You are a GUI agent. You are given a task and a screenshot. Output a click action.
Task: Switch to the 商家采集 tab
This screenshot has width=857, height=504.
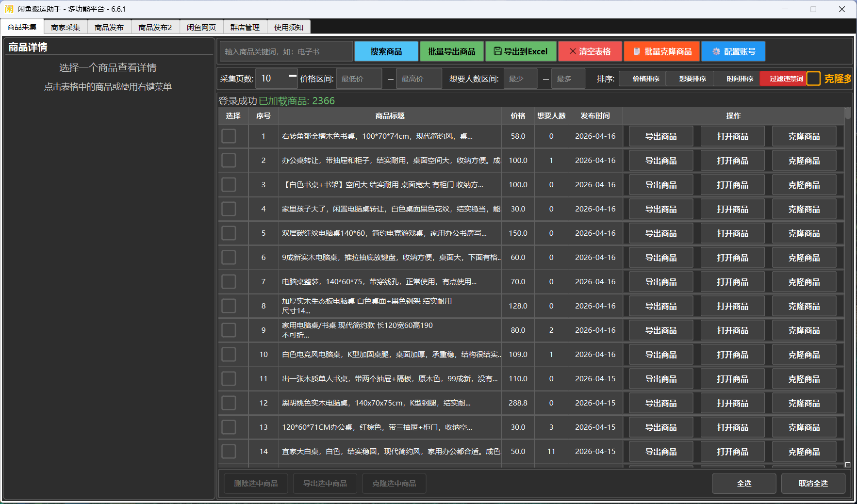66,27
